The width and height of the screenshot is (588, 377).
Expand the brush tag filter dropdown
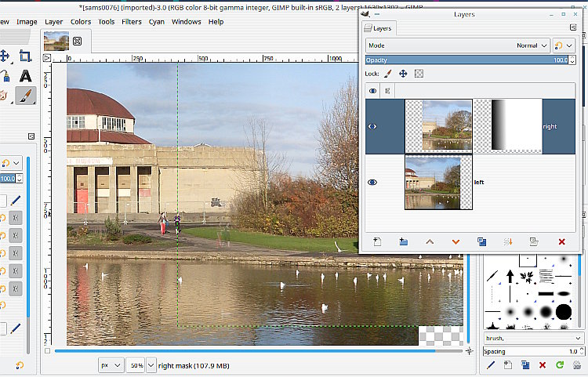tap(577, 338)
